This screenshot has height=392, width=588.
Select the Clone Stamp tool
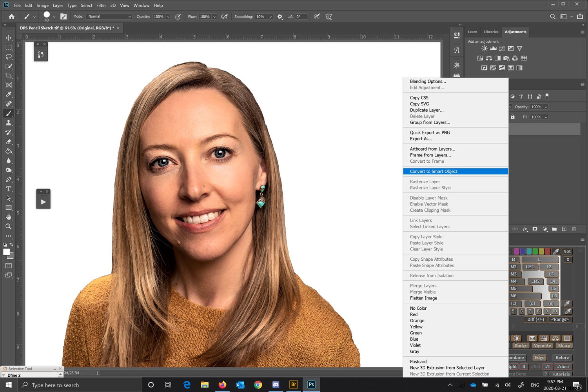9,123
